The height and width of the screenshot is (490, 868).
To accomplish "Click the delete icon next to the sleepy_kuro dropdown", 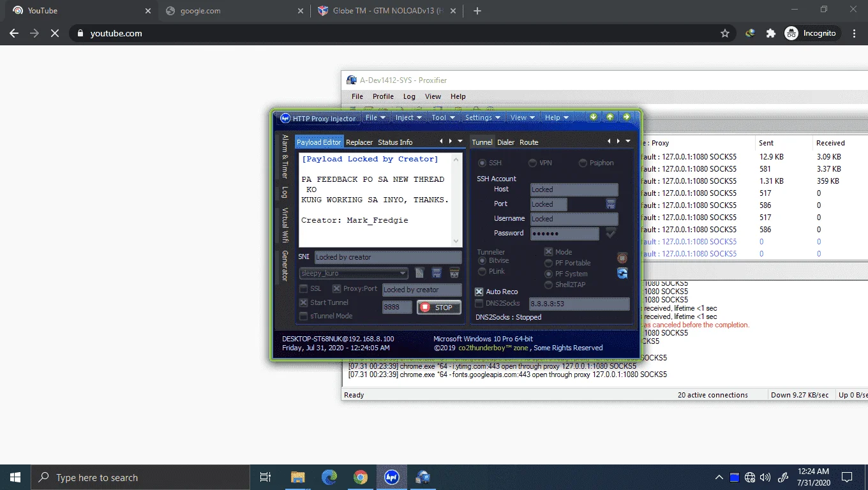I will pos(454,273).
